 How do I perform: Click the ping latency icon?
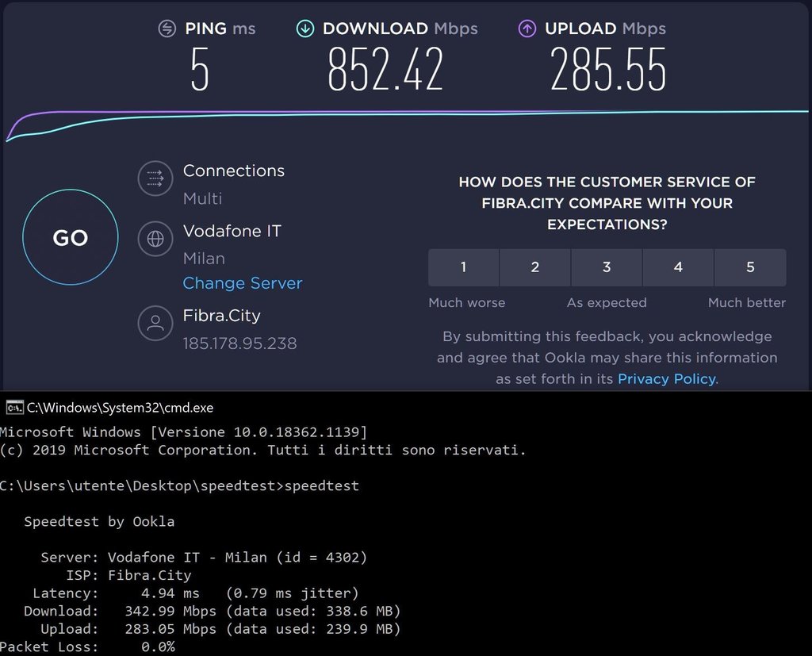click(x=167, y=29)
